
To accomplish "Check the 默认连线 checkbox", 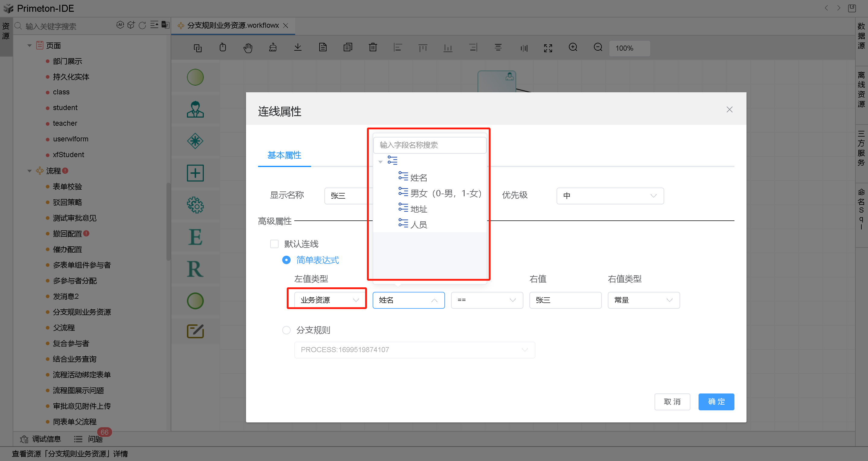I will point(274,244).
